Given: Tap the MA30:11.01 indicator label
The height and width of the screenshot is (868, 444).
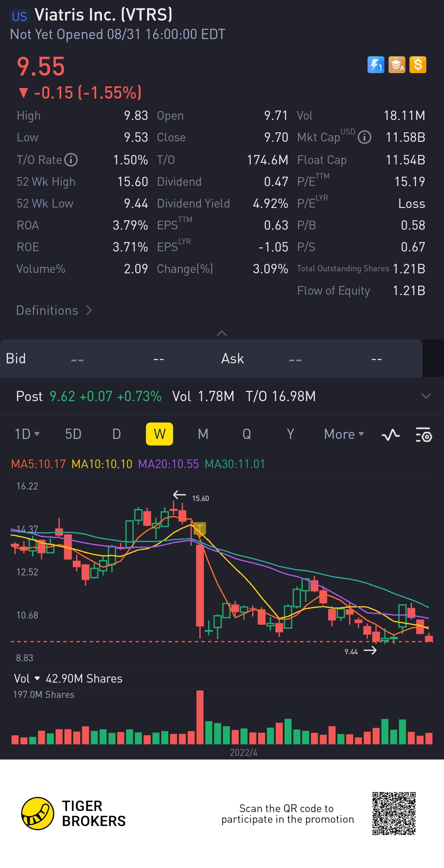Looking at the screenshot, I should click(x=235, y=464).
